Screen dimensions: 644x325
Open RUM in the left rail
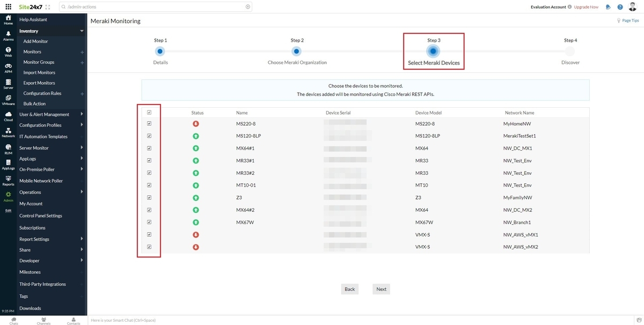click(x=8, y=149)
